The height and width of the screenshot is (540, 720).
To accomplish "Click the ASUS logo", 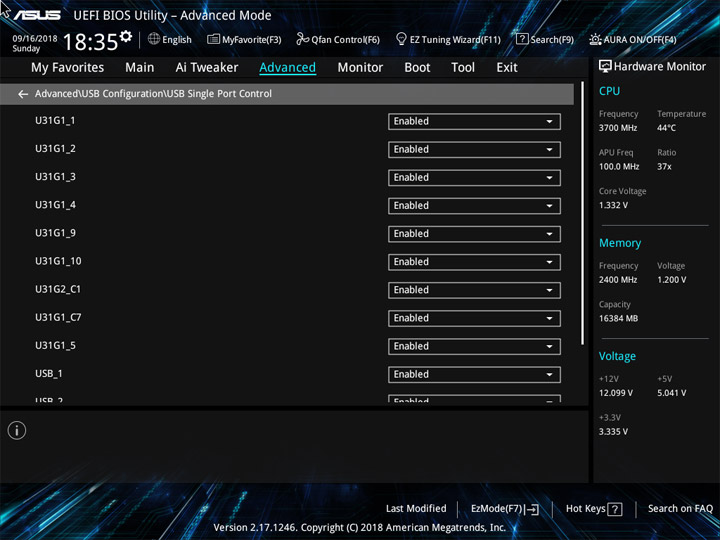I will (x=37, y=15).
